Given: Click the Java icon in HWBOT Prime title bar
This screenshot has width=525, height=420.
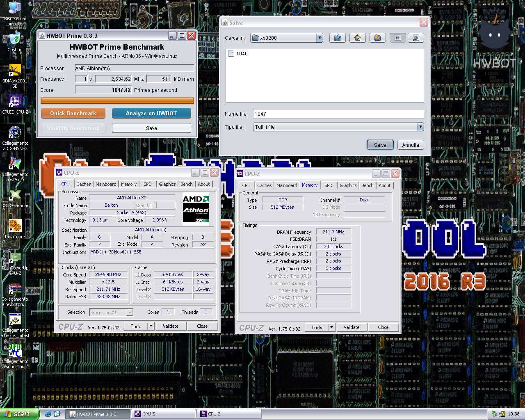Looking at the screenshot, I should click(x=42, y=36).
